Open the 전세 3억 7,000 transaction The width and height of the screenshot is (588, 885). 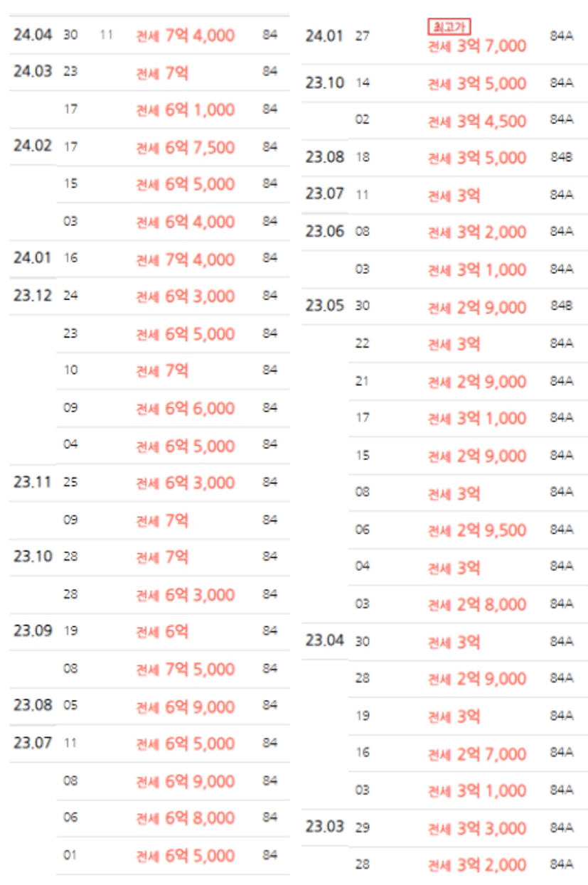point(476,46)
